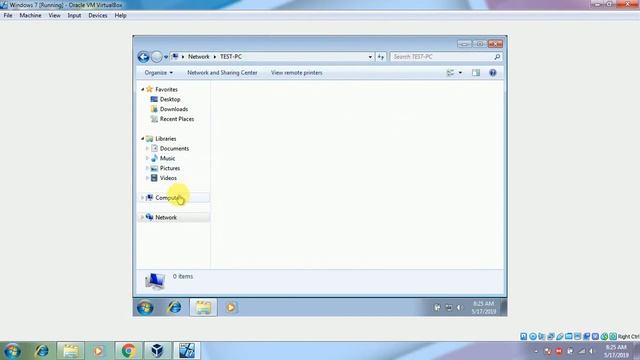Open Explorer help icon
640x360 pixels.
(493, 73)
